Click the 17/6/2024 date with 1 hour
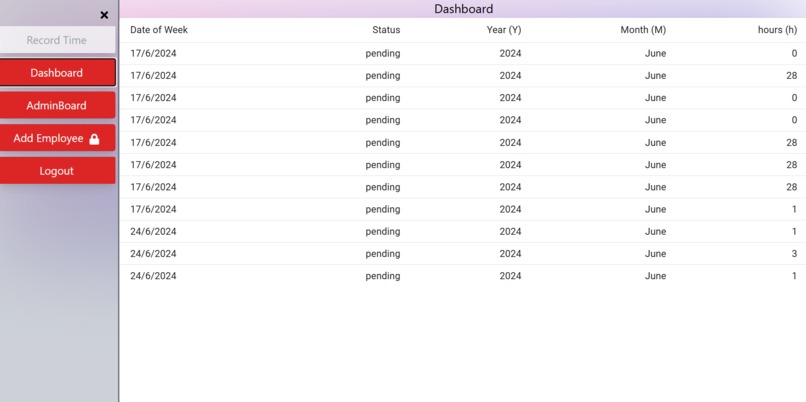 tap(153, 209)
